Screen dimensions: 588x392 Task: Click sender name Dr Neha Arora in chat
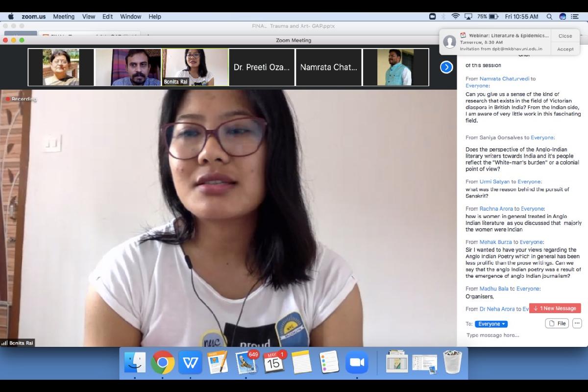[497, 309]
